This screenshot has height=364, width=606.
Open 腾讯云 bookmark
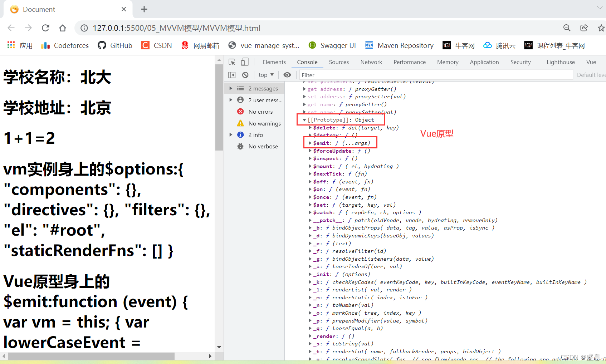(499, 45)
